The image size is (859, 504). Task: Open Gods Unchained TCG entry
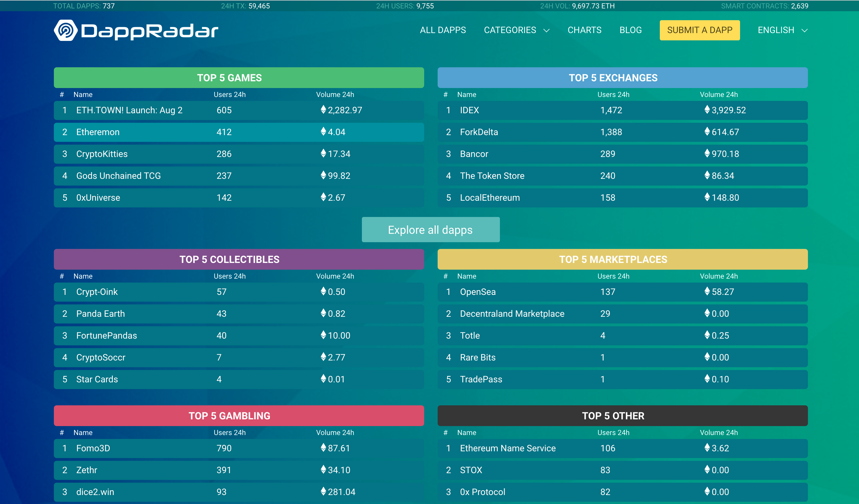coord(239,176)
